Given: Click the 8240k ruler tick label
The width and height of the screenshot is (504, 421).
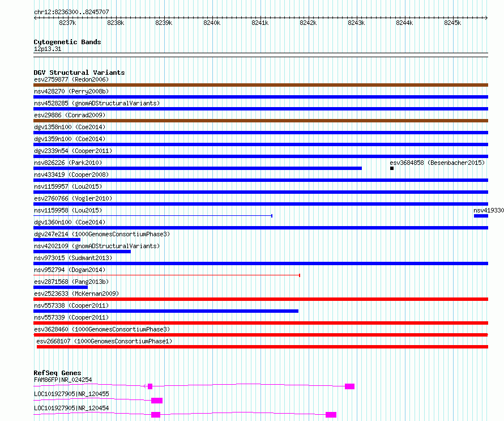Looking at the screenshot, I should 212,23.
